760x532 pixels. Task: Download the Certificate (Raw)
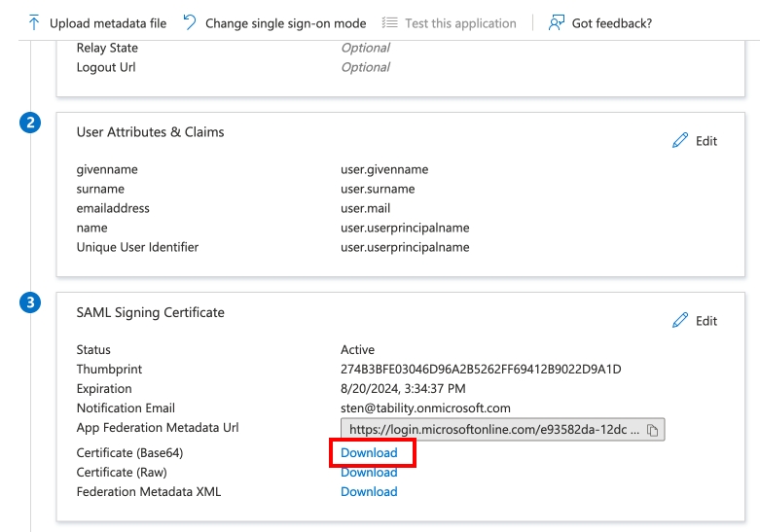(x=369, y=473)
